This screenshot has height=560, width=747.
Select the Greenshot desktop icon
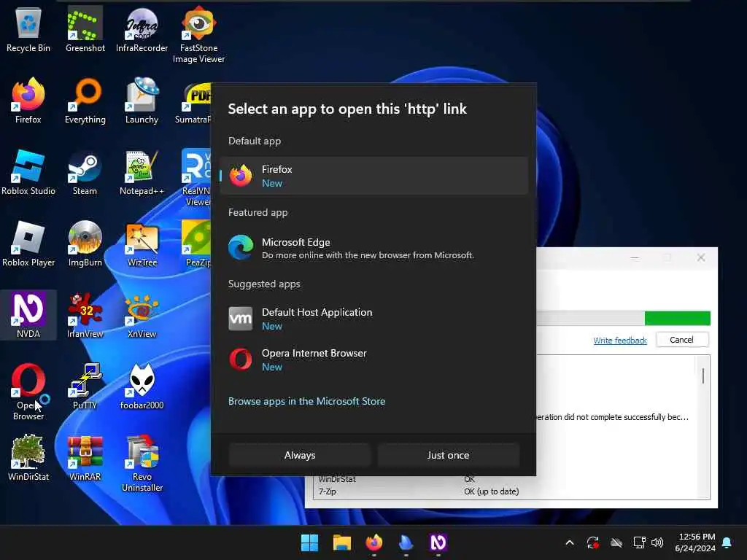coord(85,29)
